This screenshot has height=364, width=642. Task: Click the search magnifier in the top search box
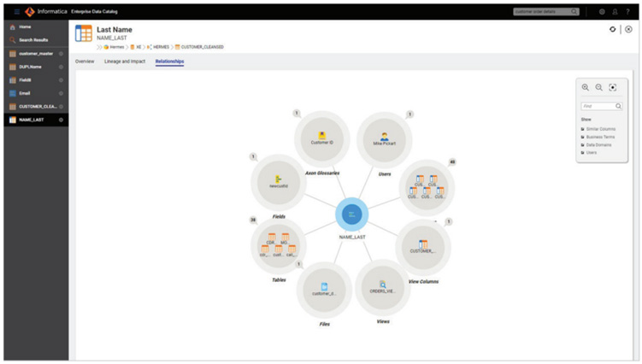574,11
